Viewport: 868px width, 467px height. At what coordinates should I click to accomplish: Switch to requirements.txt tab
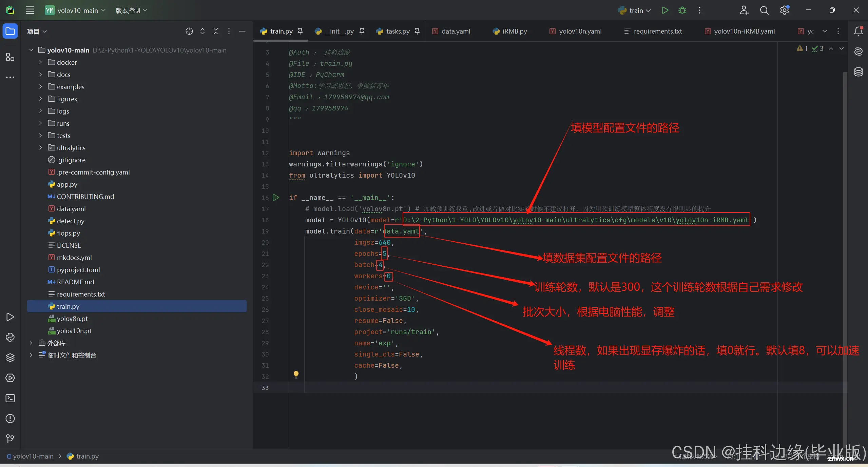(x=653, y=31)
